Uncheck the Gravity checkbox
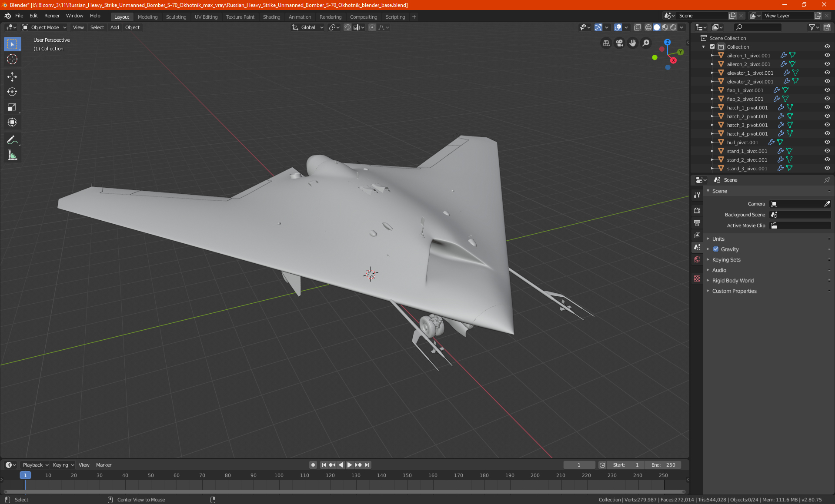This screenshot has width=835, height=504. pos(716,249)
